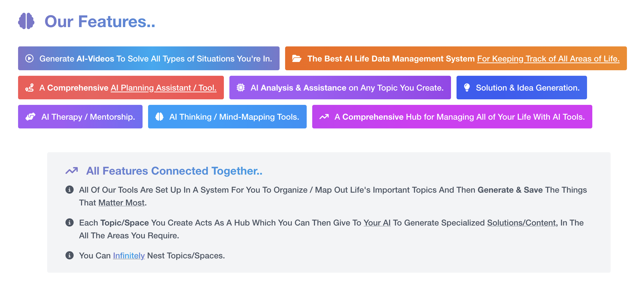Click the brain icon beside Our Features
The width and height of the screenshot is (644, 292).
[26, 21]
